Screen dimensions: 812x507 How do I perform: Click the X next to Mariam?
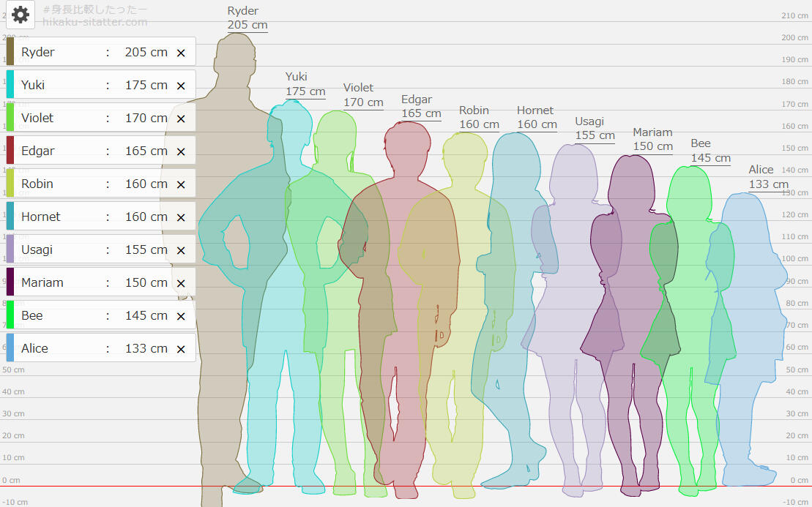[181, 283]
